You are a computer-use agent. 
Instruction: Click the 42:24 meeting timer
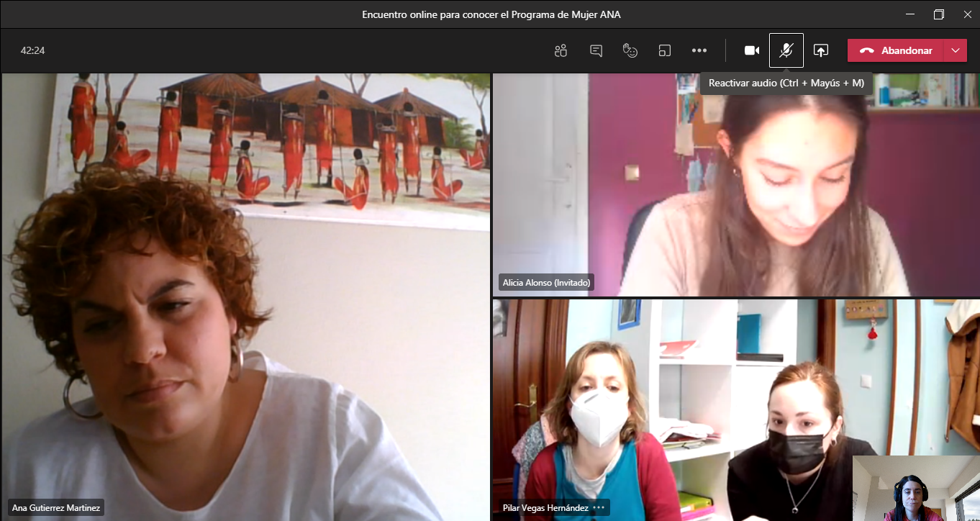coord(33,50)
